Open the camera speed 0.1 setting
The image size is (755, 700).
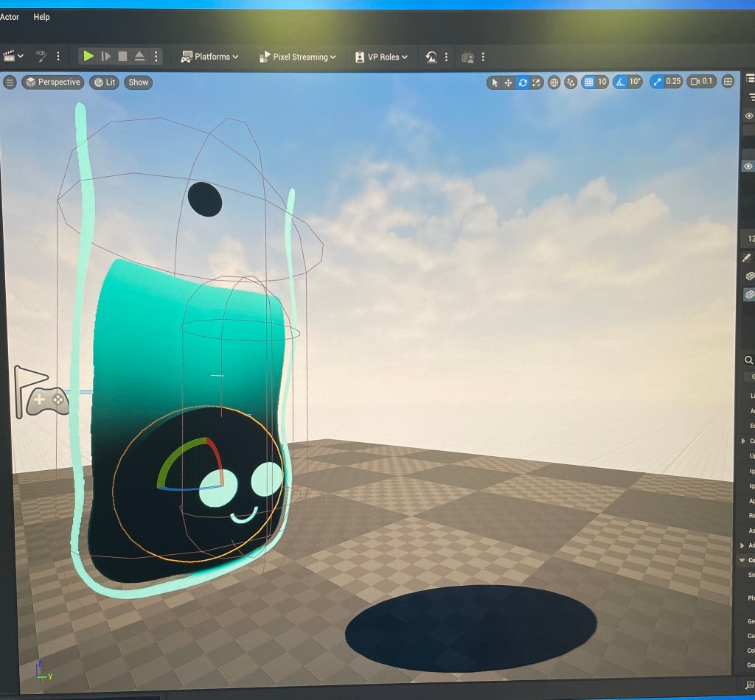pyautogui.click(x=701, y=82)
